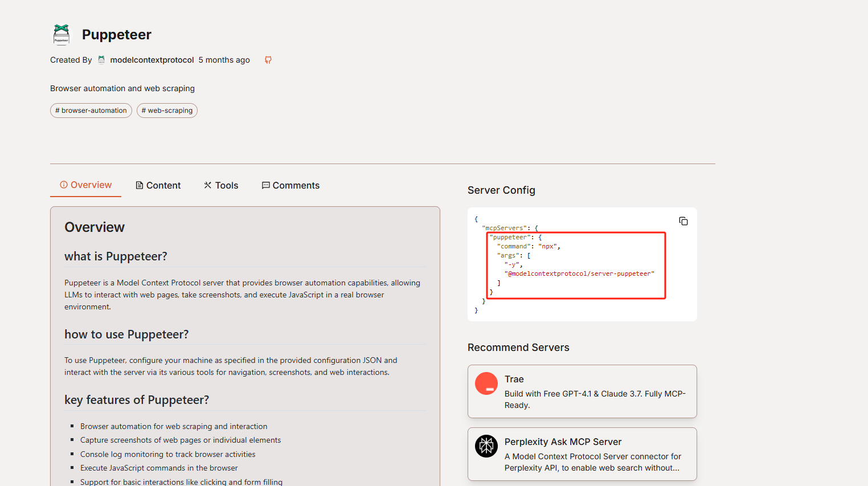The image size is (868, 486).
Task: Click the '"command": "npx"' config line
Action: coord(529,247)
